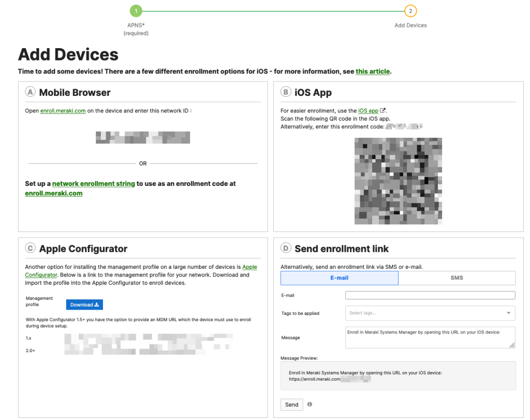Click the info icon beside Send
Image resolution: width=530 pixels, height=420 pixels.
(x=310, y=404)
